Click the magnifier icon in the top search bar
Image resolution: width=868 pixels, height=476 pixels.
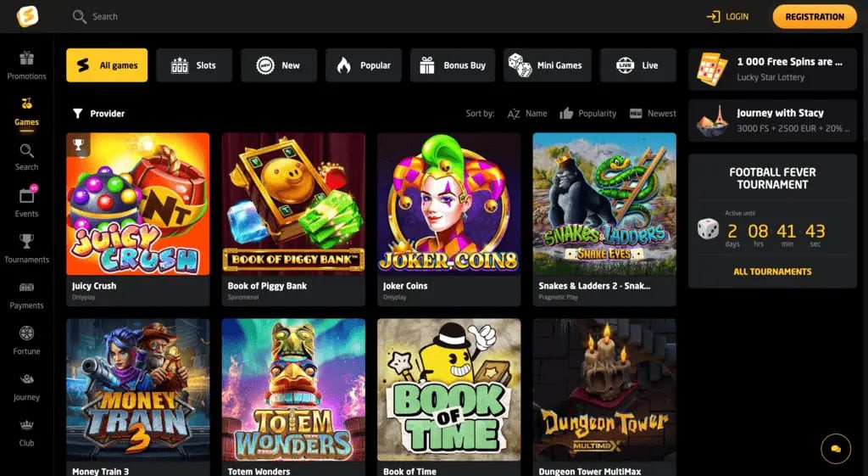coord(79,17)
